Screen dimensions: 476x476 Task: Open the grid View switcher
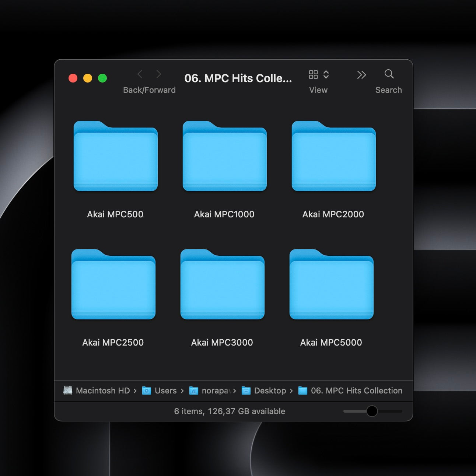pyautogui.click(x=314, y=74)
